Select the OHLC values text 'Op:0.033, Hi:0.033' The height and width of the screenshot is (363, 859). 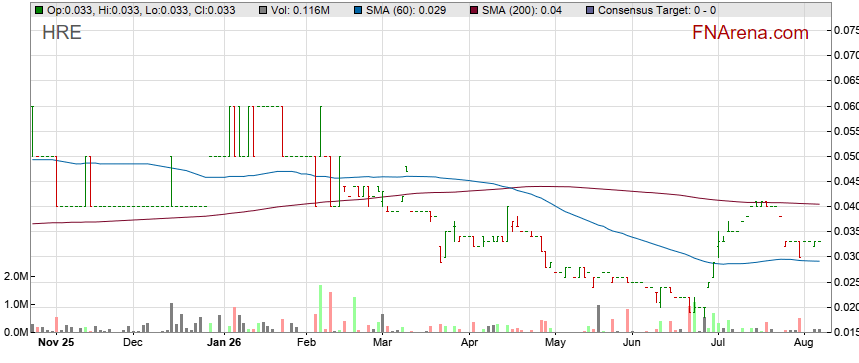95,10
